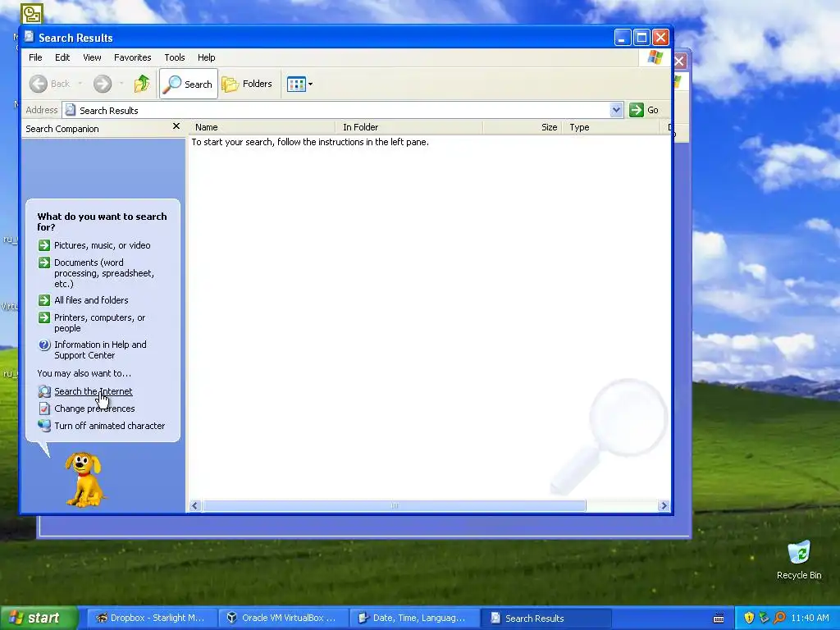Click the clock showing 11:40 AM

tap(810, 618)
